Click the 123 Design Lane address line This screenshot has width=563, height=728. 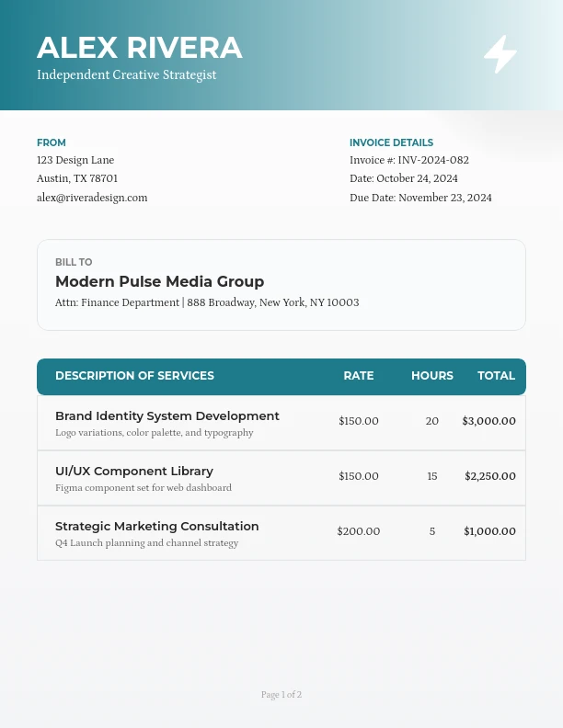[75, 160]
